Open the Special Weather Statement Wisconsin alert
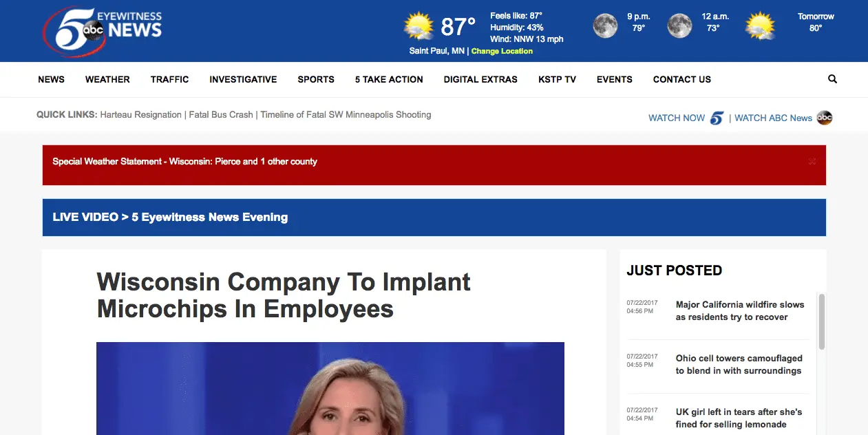Screen dimensions: 868x435 point(184,162)
